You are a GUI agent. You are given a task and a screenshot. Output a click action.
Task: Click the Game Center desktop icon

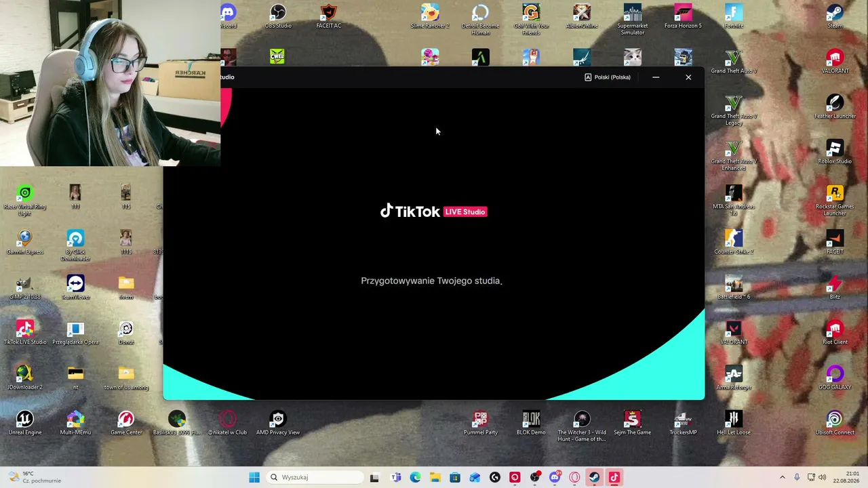126,423
